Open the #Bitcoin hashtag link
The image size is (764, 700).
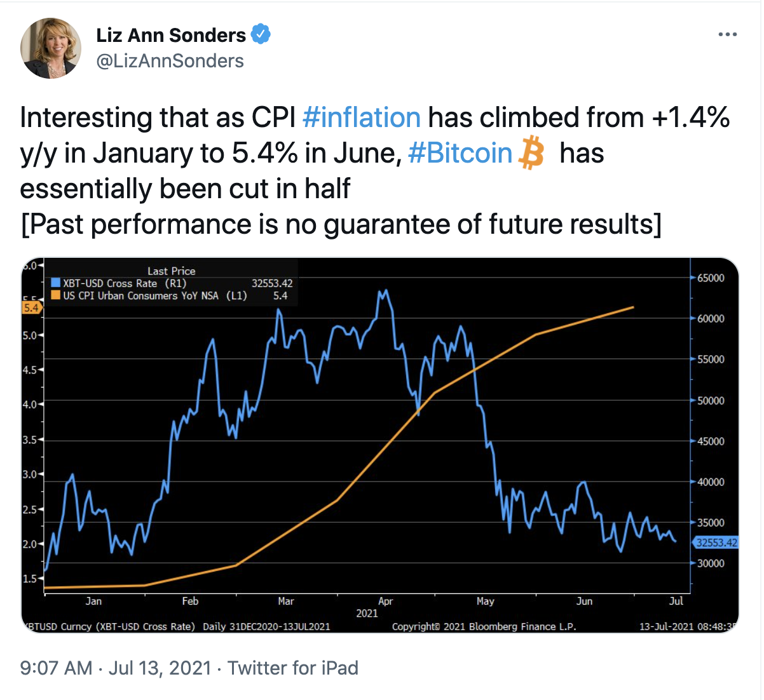click(460, 154)
